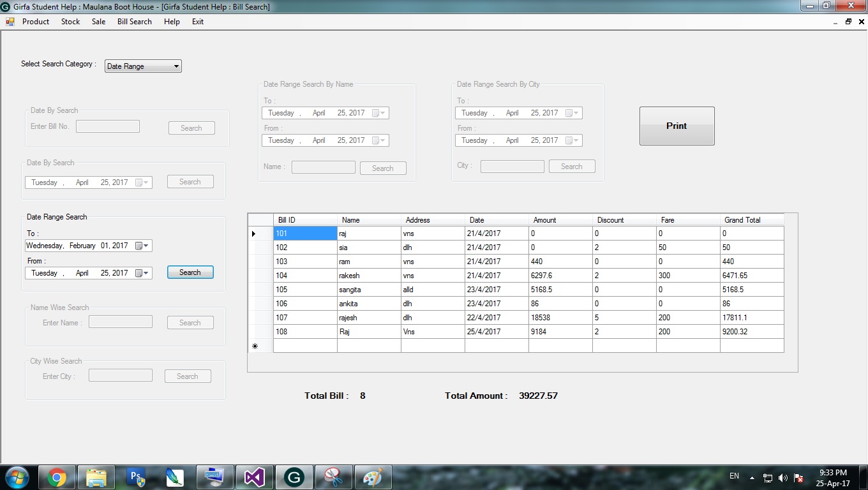The height and width of the screenshot is (490, 868).
Task: Launch Google Chrome from the taskbar
Action: [57, 477]
